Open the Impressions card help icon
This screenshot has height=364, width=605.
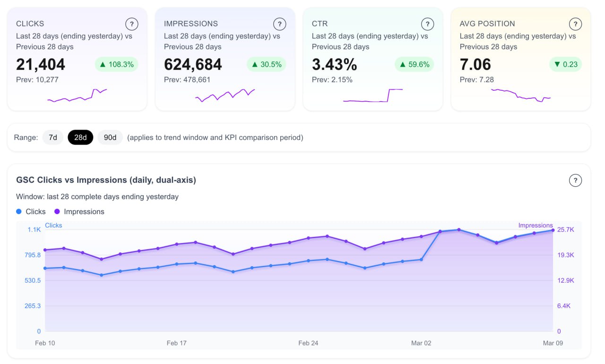click(280, 24)
